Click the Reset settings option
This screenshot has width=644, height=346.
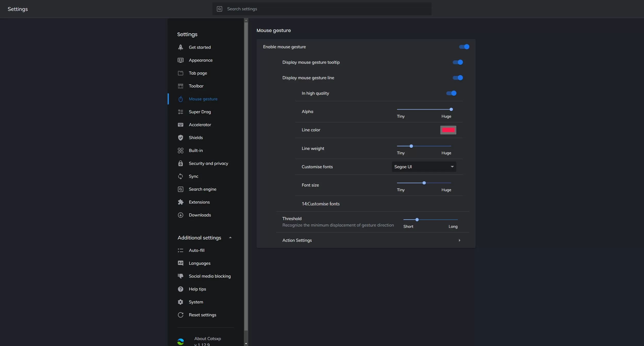[202, 315]
